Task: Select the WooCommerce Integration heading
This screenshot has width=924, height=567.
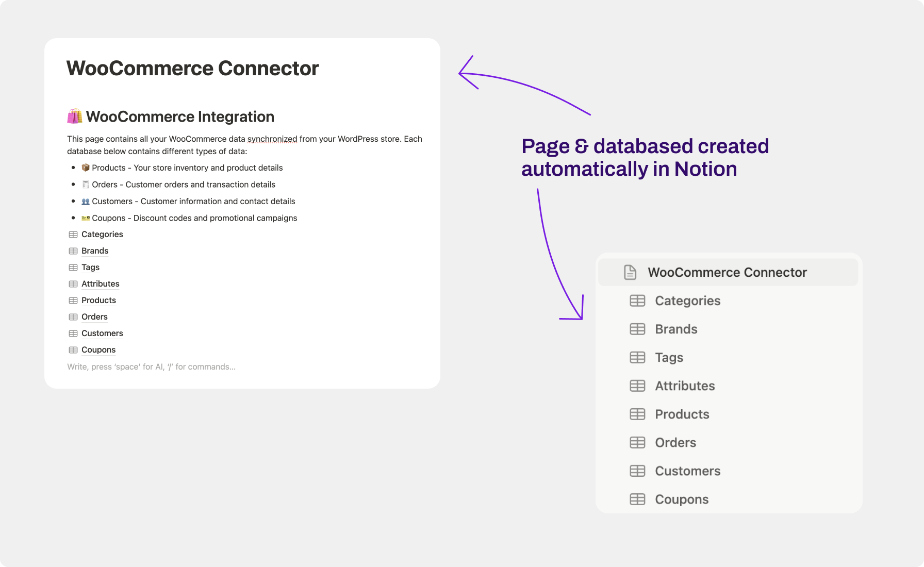Action: point(180,116)
